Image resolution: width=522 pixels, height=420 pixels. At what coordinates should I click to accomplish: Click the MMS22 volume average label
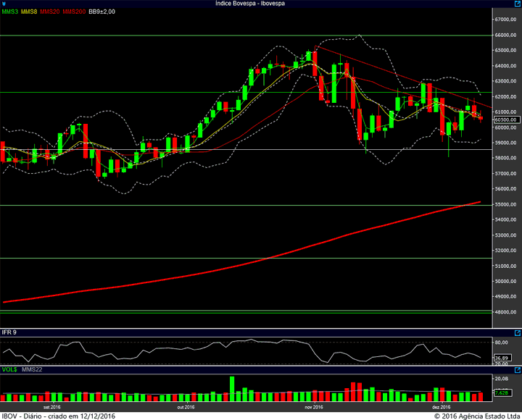tap(32, 369)
